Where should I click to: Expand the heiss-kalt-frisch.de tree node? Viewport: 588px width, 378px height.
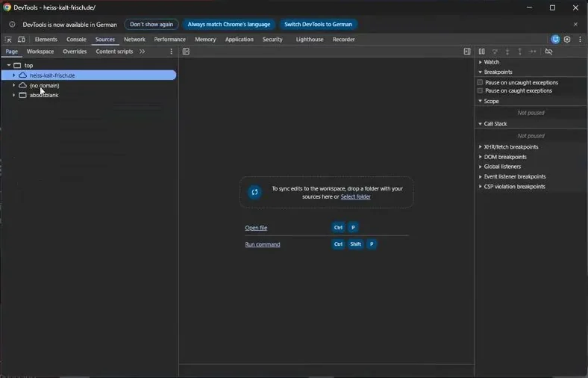coord(14,75)
